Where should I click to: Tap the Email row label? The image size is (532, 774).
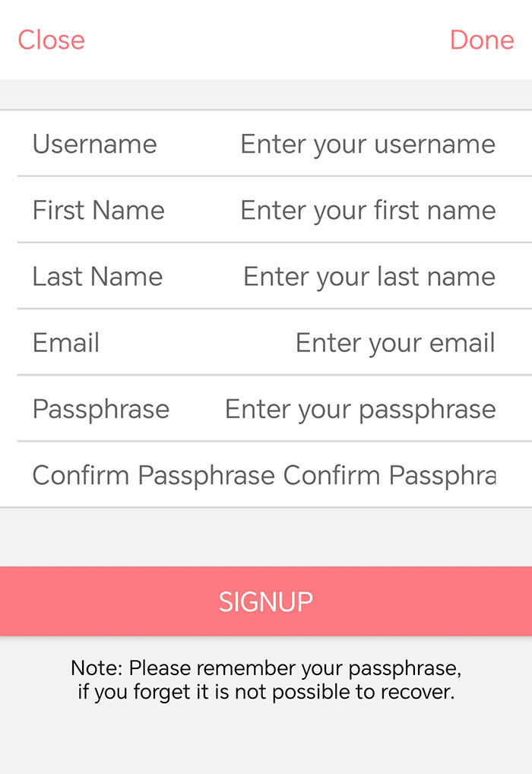66,343
